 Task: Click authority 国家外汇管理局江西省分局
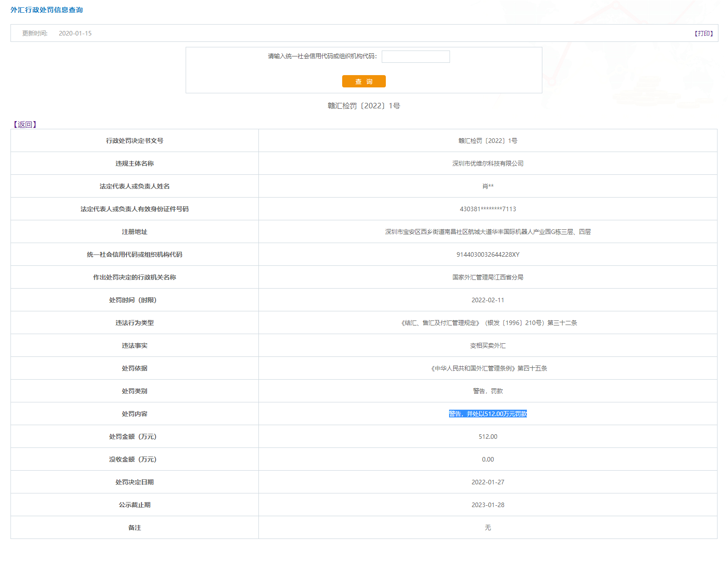pyautogui.click(x=488, y=277)
